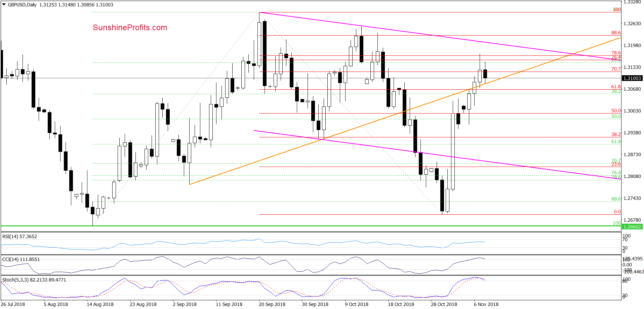
Task: Click the 1.27430 price axis label
Action: click(632, 198)
